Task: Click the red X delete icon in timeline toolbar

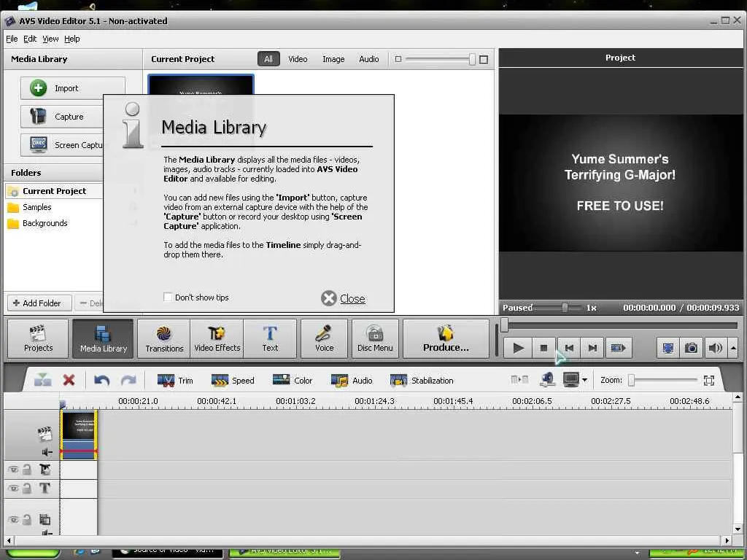Action: (x=69, y=380)
